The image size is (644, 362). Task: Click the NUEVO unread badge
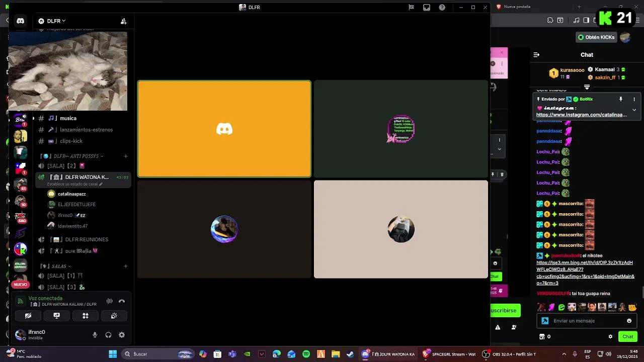tap(21, 285)
